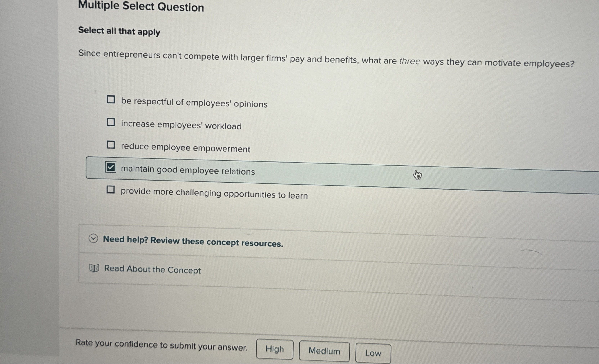599x364 pixels.
Task: Open 'Read About the Concept' link
Action: point(152,270)
